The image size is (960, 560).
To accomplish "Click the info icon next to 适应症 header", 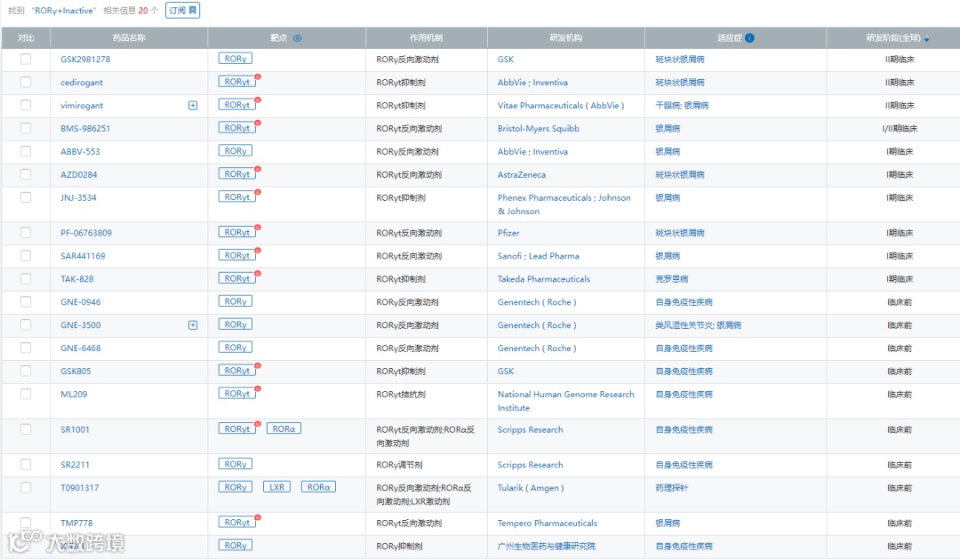I will click(750, 38).
